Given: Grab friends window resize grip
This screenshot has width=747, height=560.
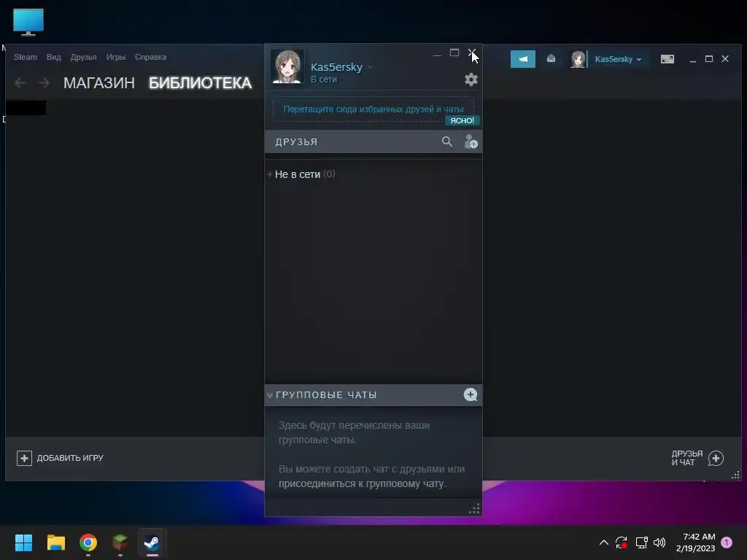Looking at the screenshot, I should pos(474,508).
